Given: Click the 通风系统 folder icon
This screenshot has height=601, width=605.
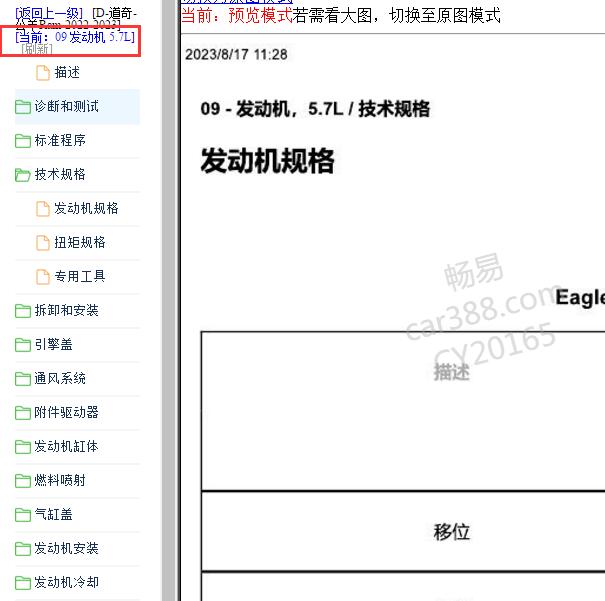Looking at the screenshot, I should click(x=23, y=378).
